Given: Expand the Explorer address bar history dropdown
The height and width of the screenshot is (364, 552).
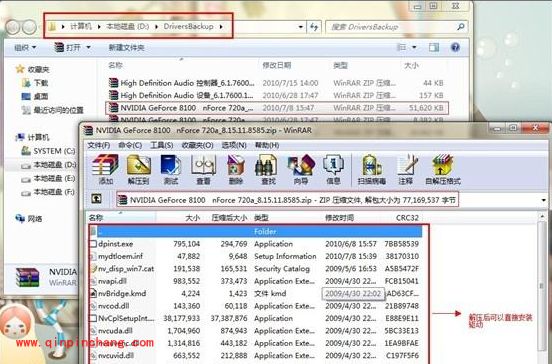Looking at the screenshot, I should 300,27.
